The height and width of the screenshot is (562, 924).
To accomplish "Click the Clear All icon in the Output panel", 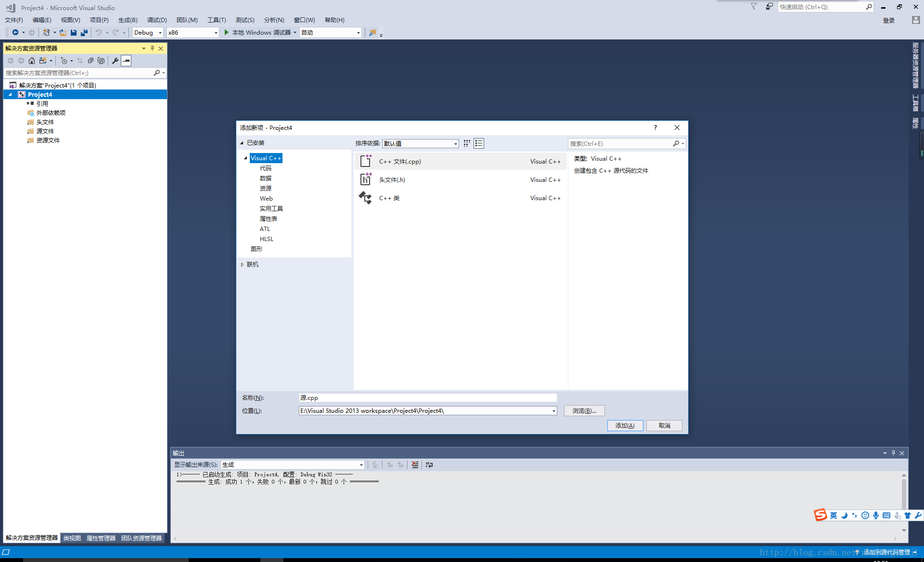I will (x=415, y=465).
